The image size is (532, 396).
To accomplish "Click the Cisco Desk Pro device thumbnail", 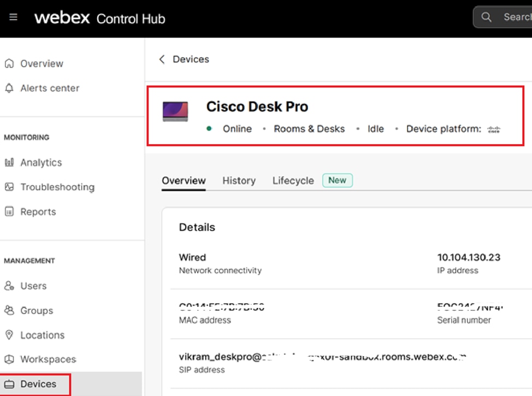I will coord(175,111).
